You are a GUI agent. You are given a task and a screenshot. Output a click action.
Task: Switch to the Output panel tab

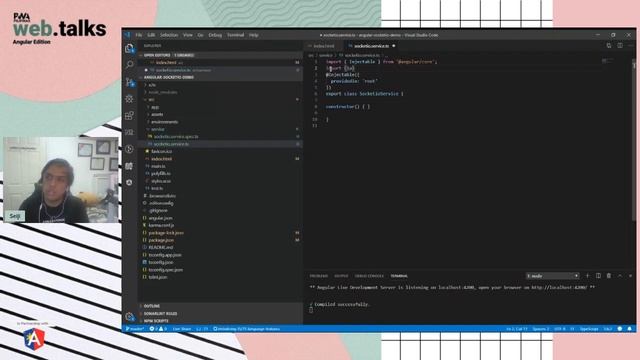click(x=341, y=276)
